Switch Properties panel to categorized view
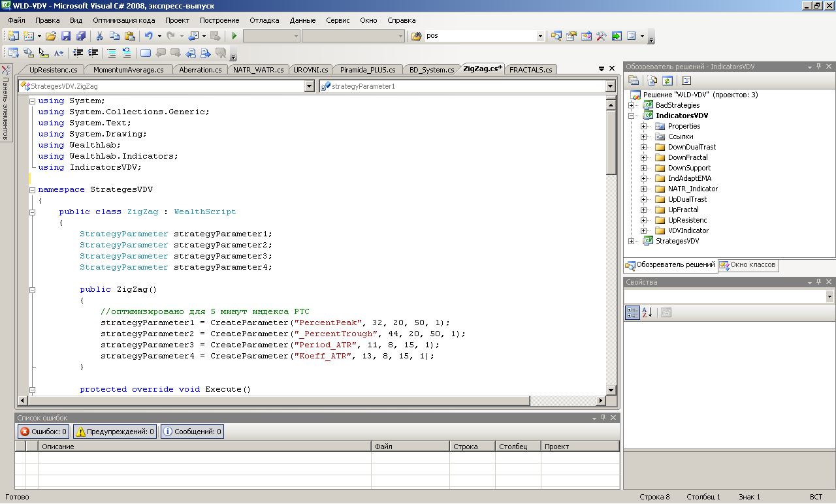836x504 pixels. (x=632, y=313)
